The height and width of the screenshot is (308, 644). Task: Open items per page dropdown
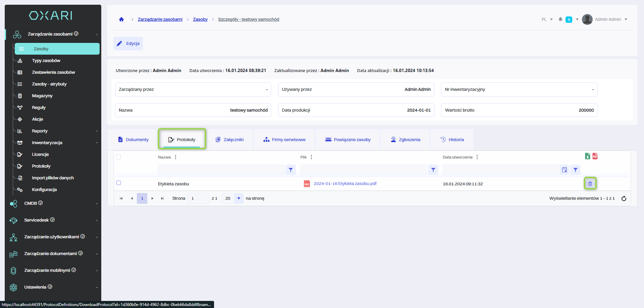(x=238, y=198)
